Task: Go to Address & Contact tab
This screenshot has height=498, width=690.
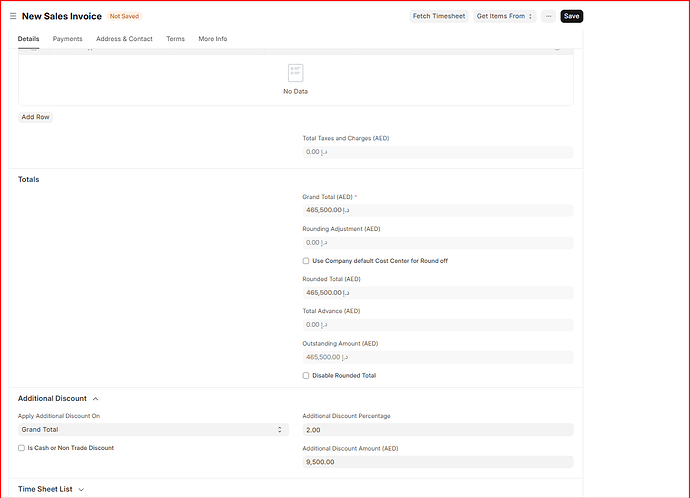Action: [x=124, y=39]
